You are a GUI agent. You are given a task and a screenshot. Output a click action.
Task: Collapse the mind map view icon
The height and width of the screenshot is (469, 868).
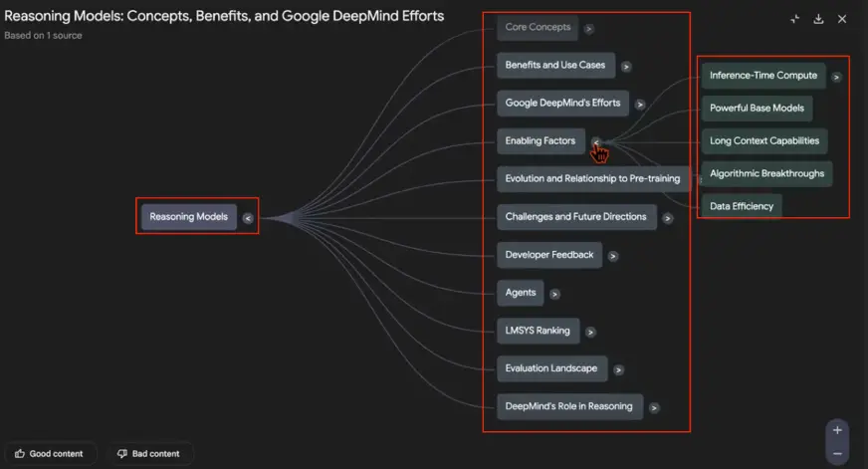[795, 19]
